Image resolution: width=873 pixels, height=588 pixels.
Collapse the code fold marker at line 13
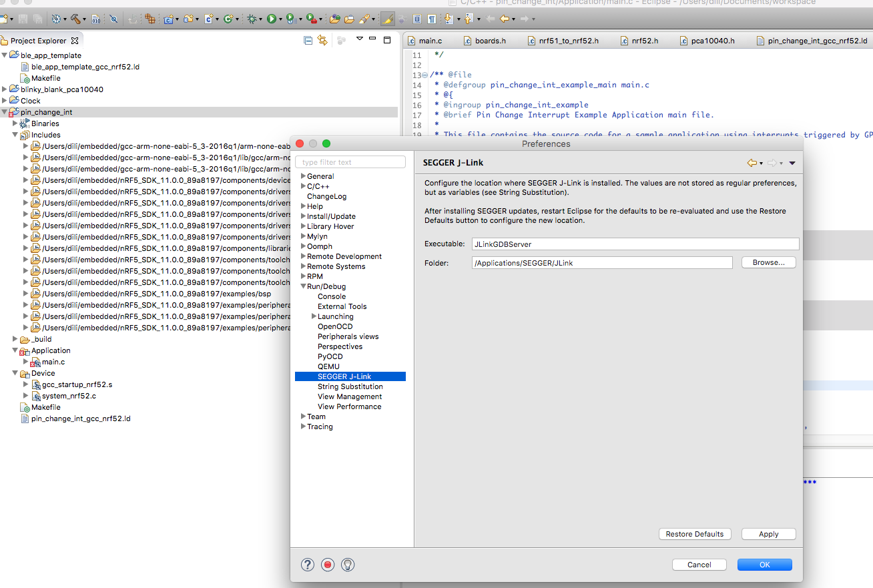click(424, 75)
